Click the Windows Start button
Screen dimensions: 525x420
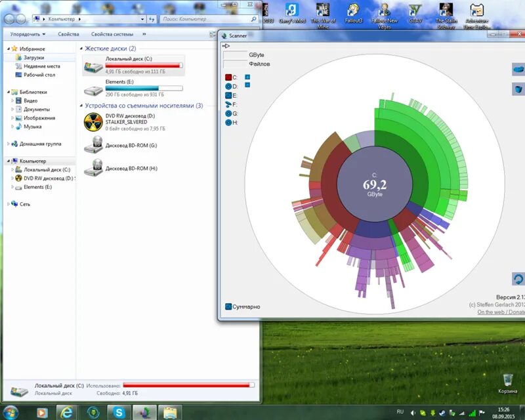coord(10,412)
